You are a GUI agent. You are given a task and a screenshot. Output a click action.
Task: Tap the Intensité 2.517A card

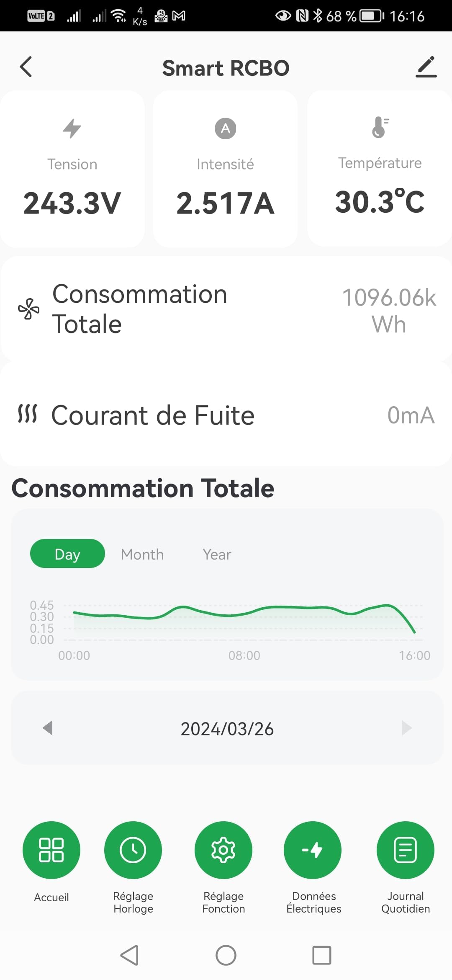pos(225,169)
